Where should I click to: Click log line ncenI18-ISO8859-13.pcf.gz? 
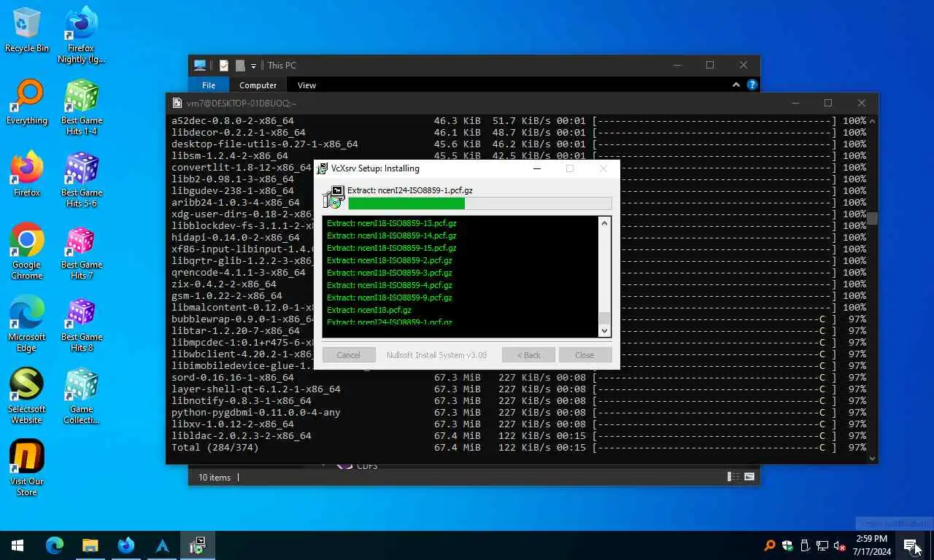[x=391, y=223]
